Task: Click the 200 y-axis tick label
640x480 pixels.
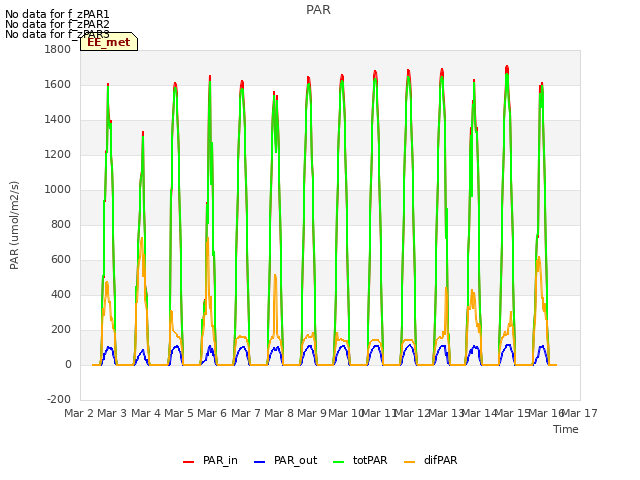Action: (x=61, y=329)
